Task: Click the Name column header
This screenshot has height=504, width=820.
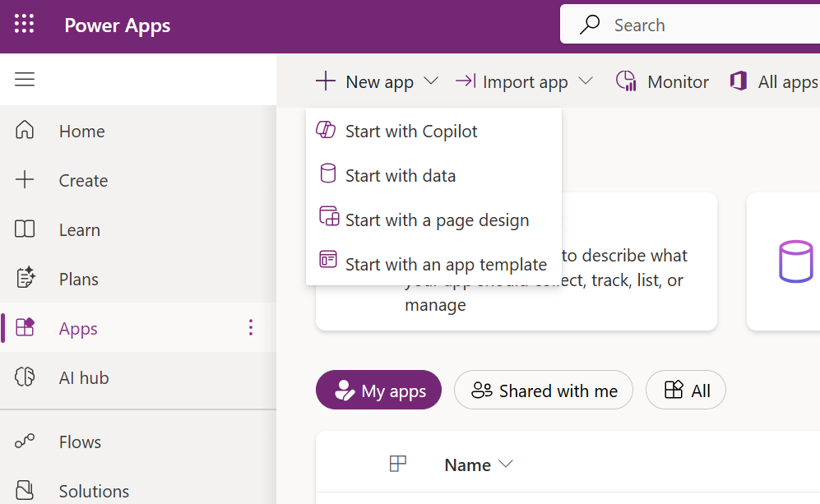Action: click(x=467, y=465)
